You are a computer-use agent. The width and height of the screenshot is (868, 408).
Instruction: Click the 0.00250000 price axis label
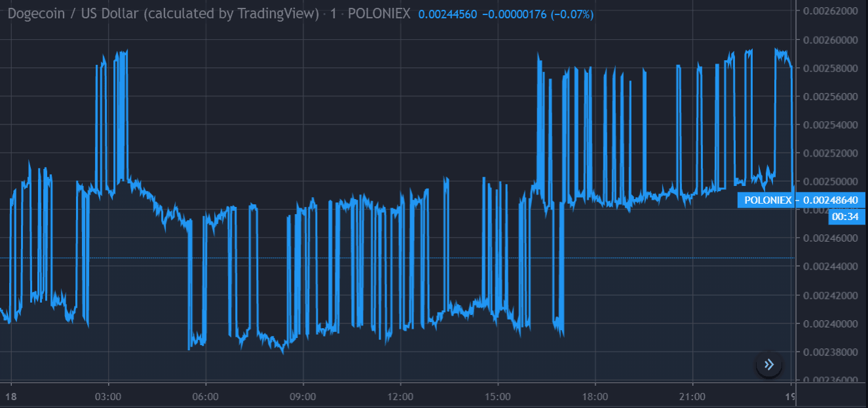[830, 181]
